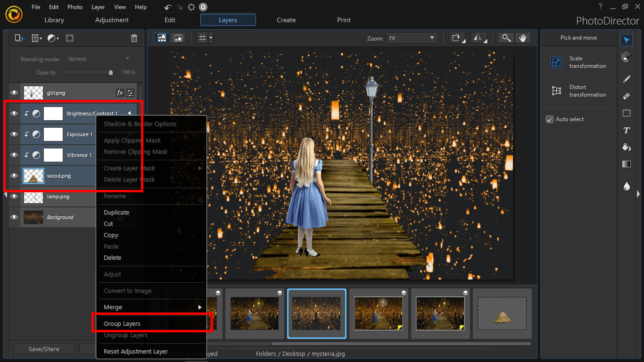Hide the Background layer
Image resolution: width=644 pixels, height=362 pixels.
pos(14,217)
